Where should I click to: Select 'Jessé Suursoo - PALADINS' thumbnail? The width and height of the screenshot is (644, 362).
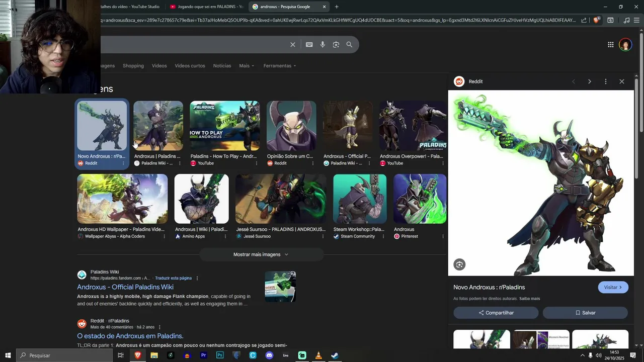pyautogui.click(x=281, y=199)
